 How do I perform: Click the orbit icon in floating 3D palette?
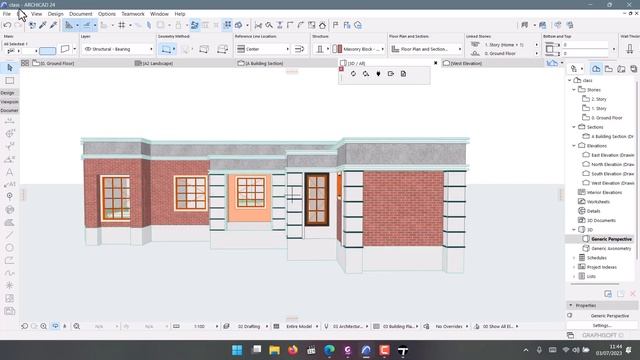point(353,74)
